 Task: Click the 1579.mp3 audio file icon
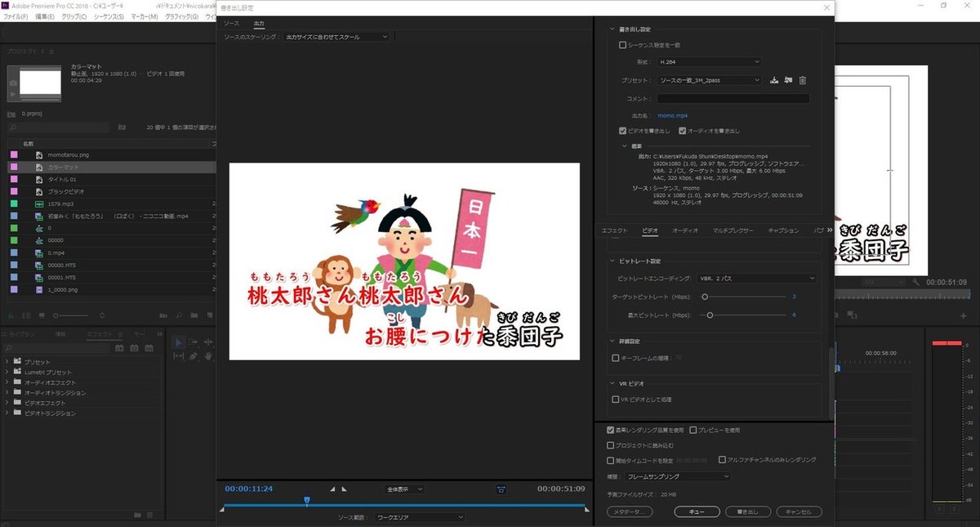[x=38, y=203]
